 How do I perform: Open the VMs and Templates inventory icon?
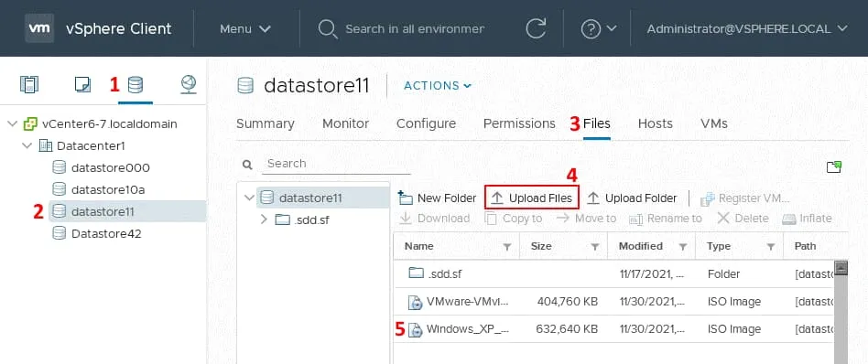pyautogui.click(x=82, y=85)
